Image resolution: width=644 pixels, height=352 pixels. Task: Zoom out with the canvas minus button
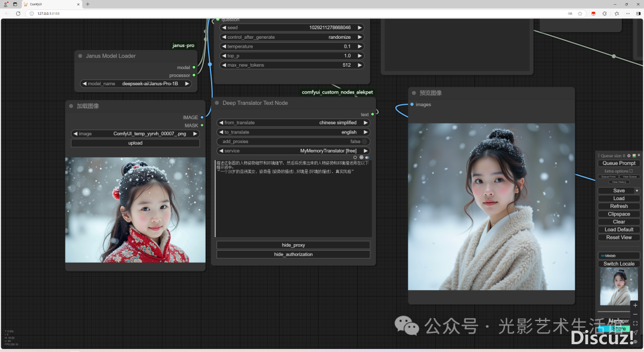point(635,314)
